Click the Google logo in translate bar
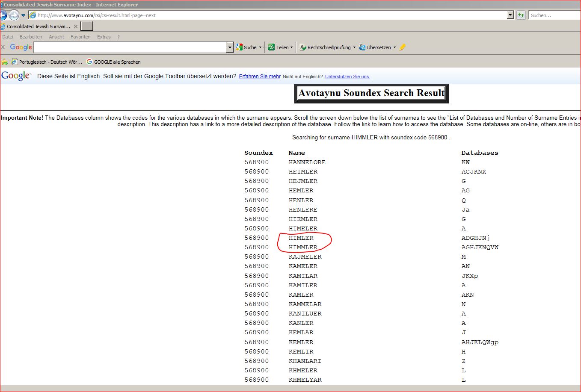 click(17, 76)
